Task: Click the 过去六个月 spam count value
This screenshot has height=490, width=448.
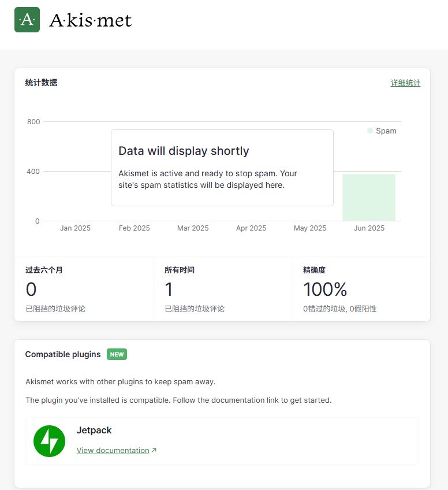Action: point(31,289)
